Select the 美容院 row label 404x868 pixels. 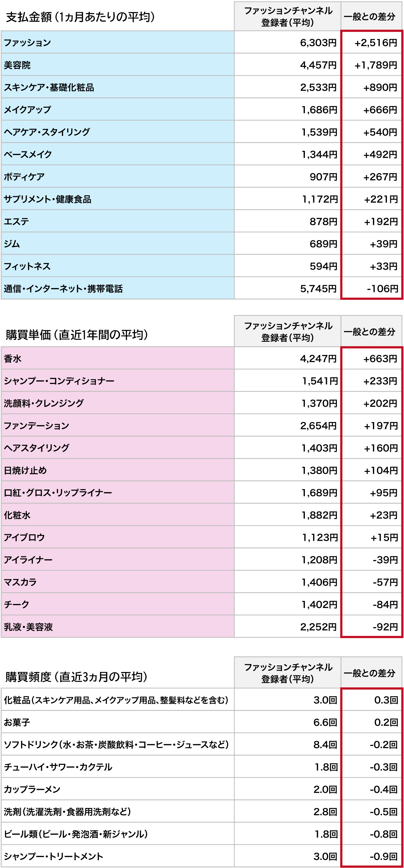click(x=17, y=65)
